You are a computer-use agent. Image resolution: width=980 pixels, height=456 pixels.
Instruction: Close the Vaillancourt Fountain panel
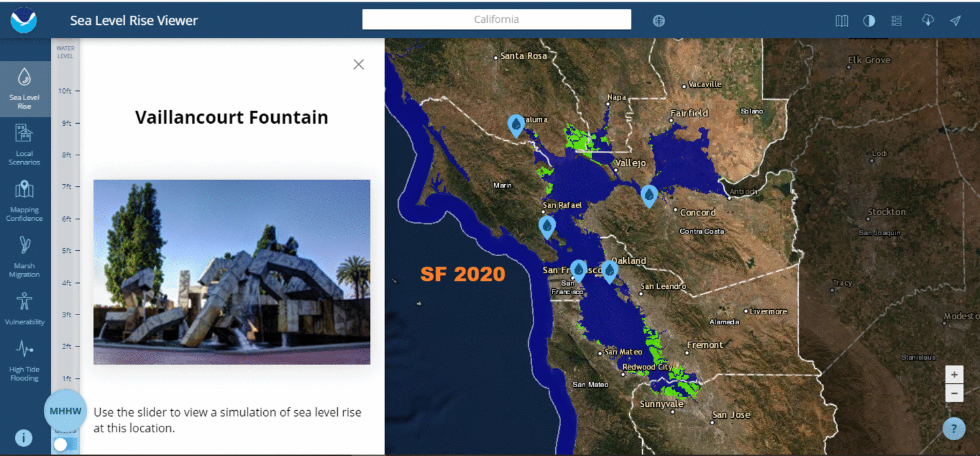pyautogui.click(x=358, y=64)
